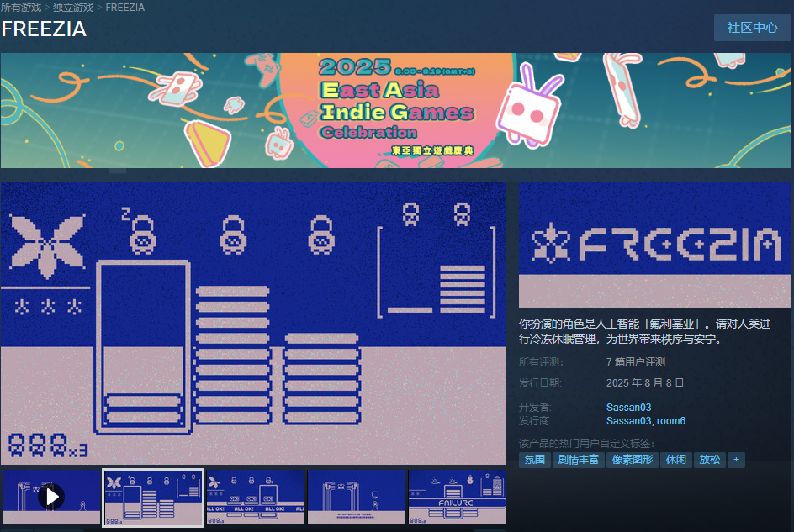Select the 放松 tag
Screen dimensions: 794x532
pyautogui.click(x=709, y=460)
